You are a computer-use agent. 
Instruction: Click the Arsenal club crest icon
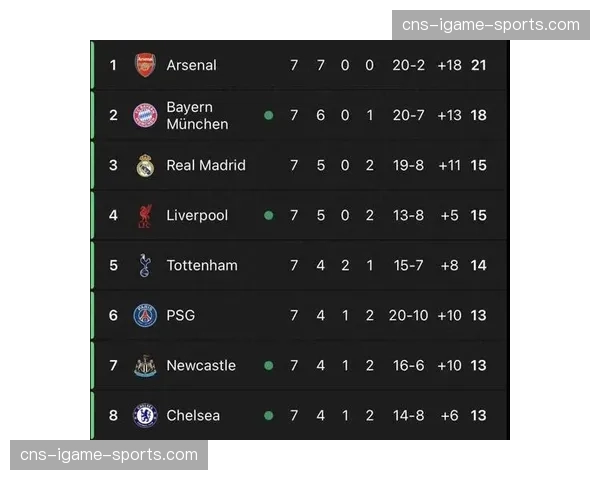[145, 65]
